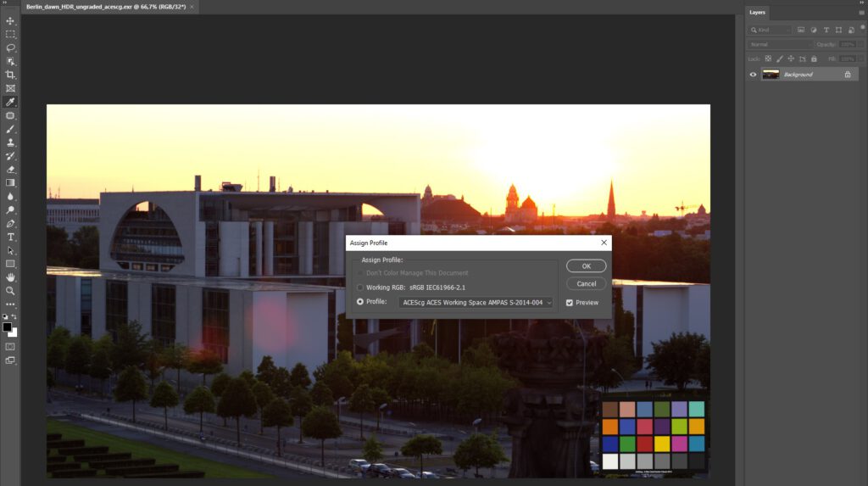Image resolution: width=868 pixels, height=486 pixels.
Task: Select the Rectangle shape tool
Action: coord(10,264)
